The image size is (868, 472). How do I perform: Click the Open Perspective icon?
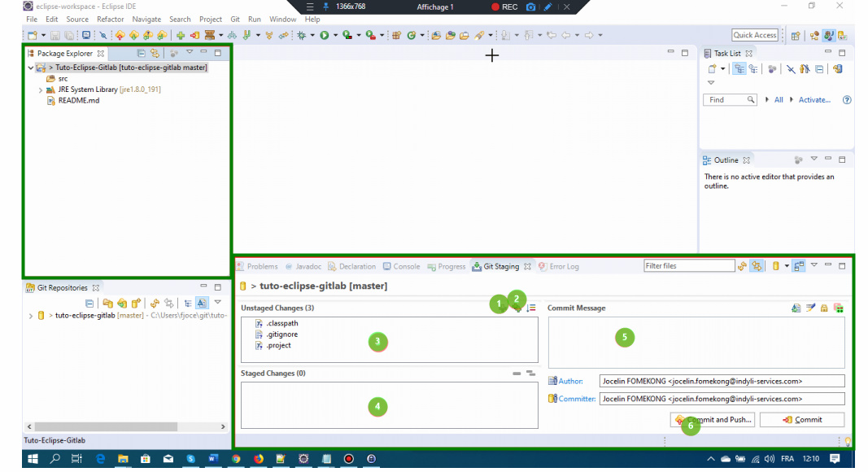point(796,36)
